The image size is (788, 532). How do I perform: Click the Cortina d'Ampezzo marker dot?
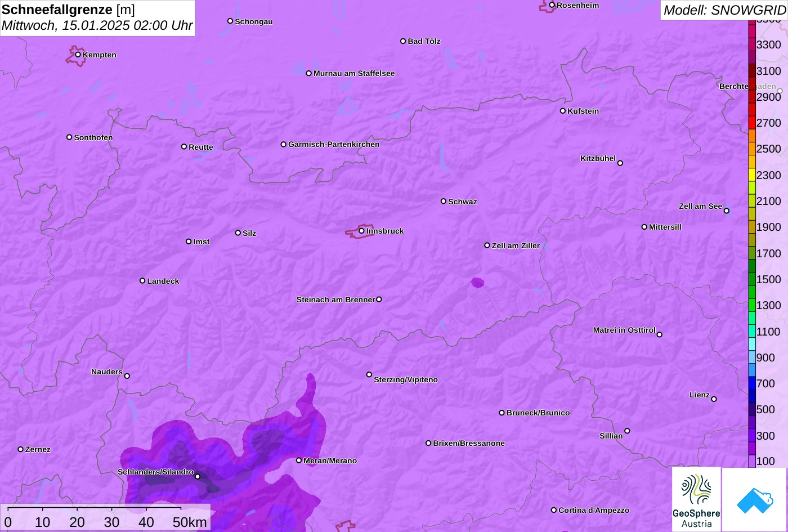[554, 510]
